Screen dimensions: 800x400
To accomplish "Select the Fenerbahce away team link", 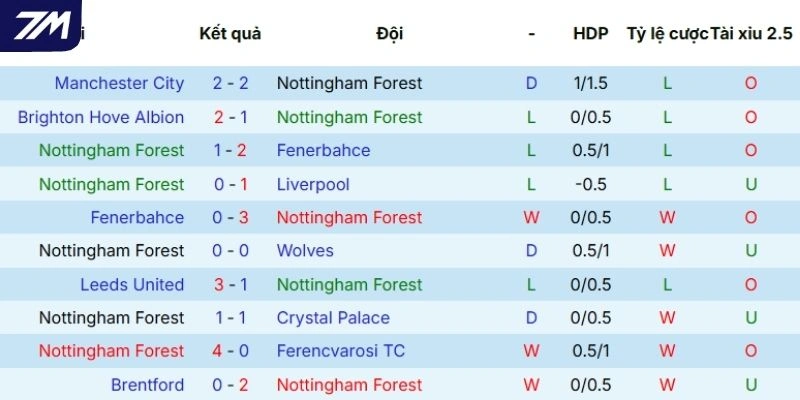I will [x=323, y=150].
